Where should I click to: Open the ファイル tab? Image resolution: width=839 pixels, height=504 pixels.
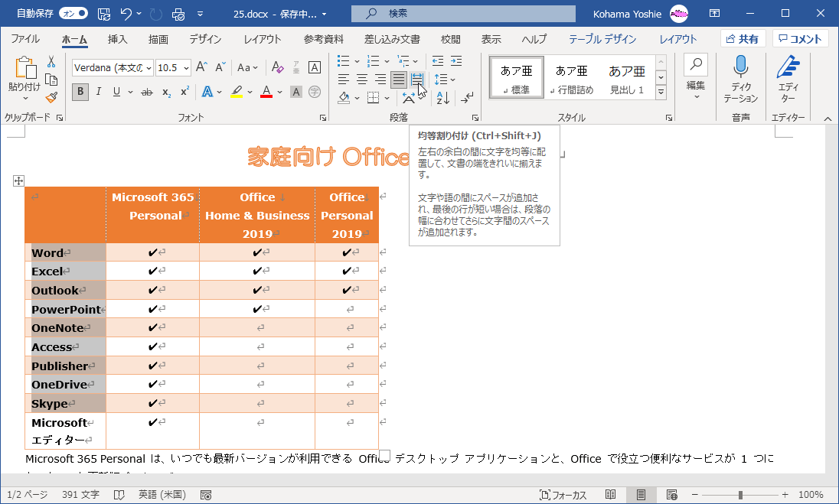(25, 39)
